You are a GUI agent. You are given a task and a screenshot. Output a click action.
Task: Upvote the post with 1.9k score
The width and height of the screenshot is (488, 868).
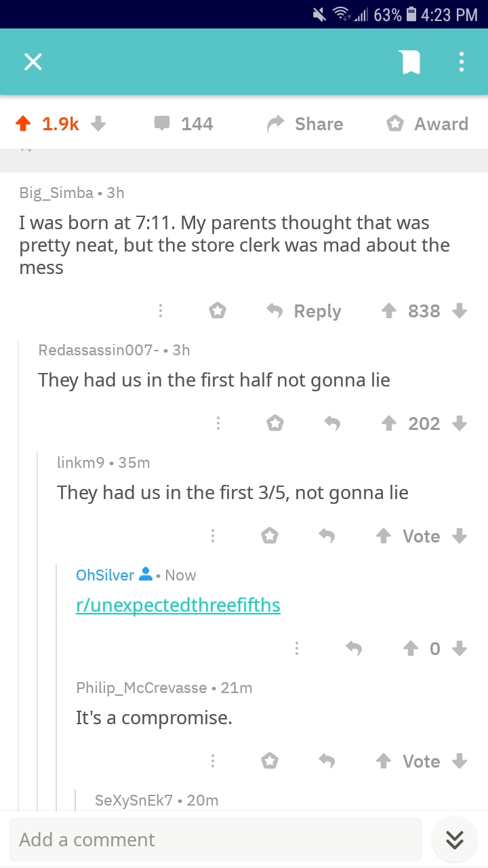pyautogui.click(x=24, y=123)
